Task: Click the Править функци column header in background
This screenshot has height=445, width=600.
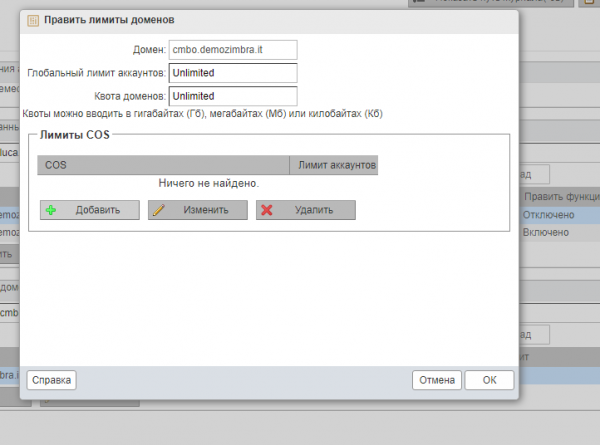Action: coord(560,197)
